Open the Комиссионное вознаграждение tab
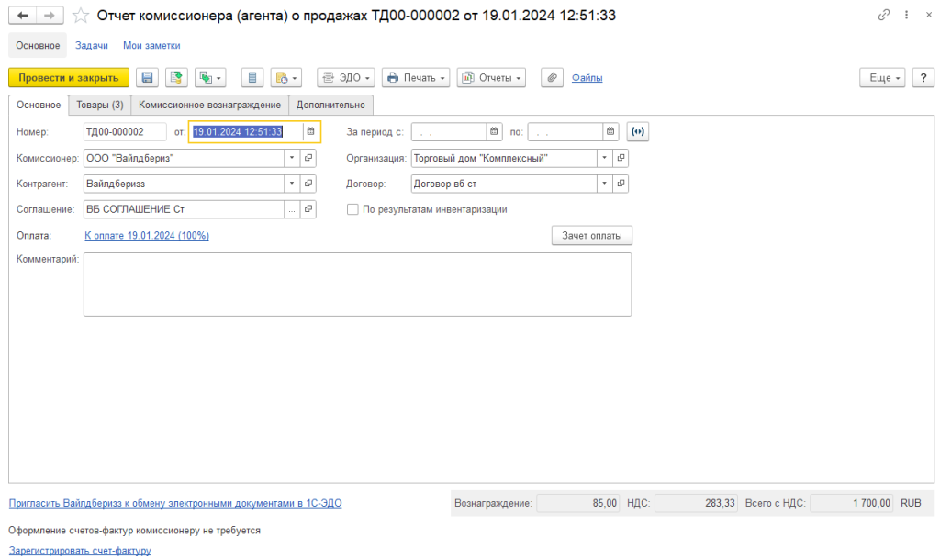Screen dimensions: 940x560 coord(210,105)
